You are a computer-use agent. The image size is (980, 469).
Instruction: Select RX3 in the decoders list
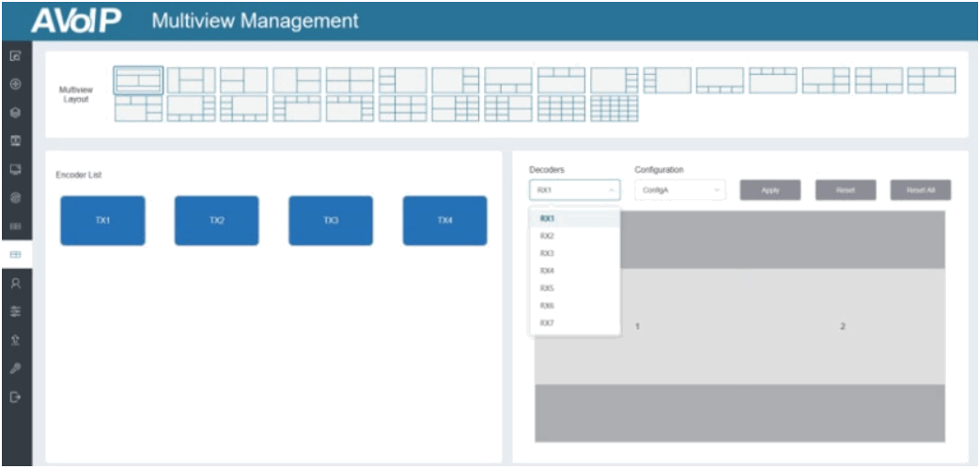574,253
